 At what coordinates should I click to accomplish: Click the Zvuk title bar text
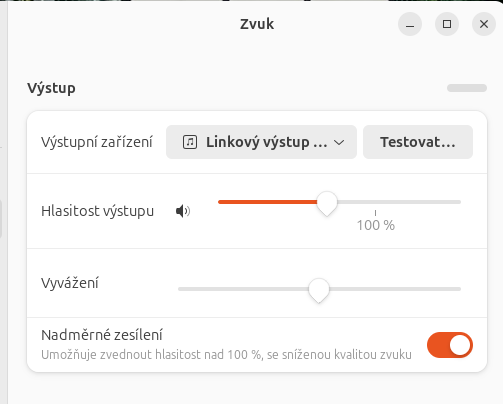(x=257, y=24)
